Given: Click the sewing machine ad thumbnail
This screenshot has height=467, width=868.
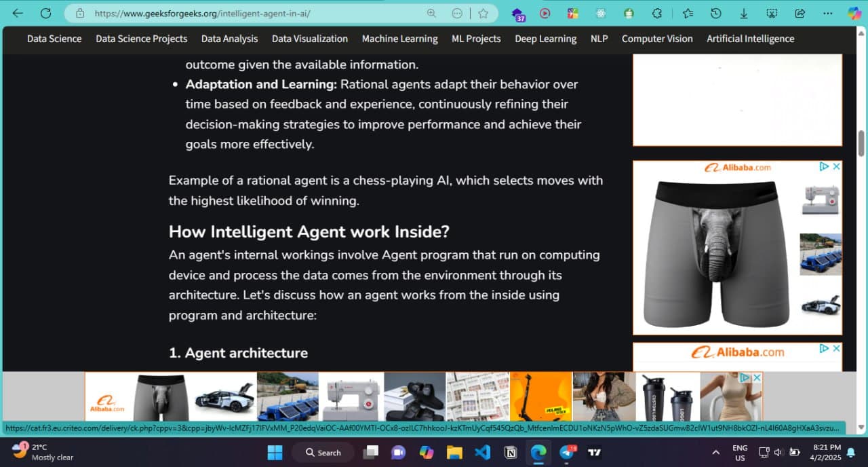Looking at the screenshot, I should (821, 200).
